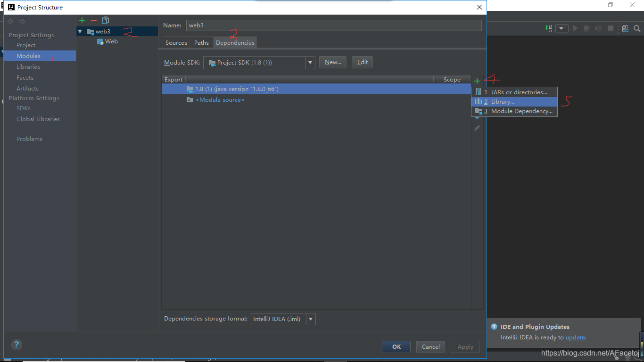
Task: Click the Apply button
Action: [465, 347]
